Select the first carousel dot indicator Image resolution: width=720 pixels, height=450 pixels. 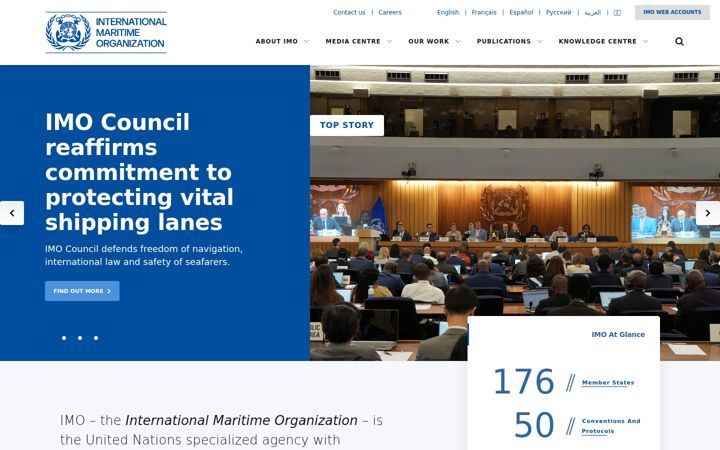pos(64,338)
